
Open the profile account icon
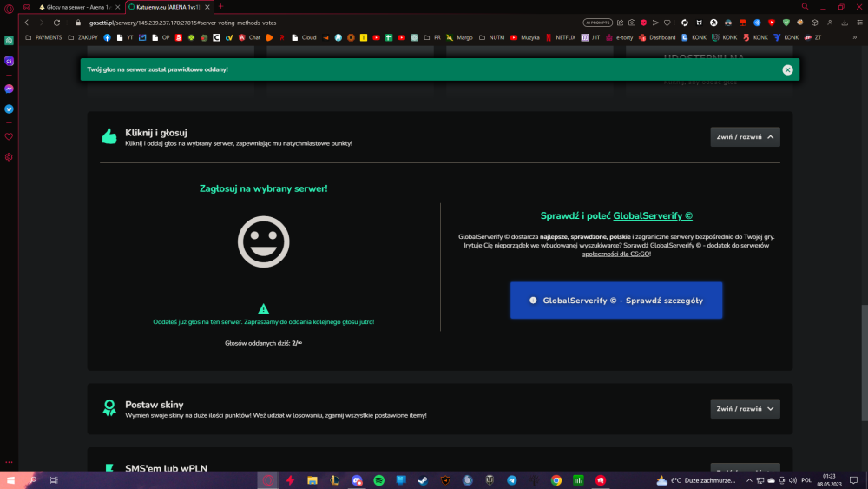point(830,23)
